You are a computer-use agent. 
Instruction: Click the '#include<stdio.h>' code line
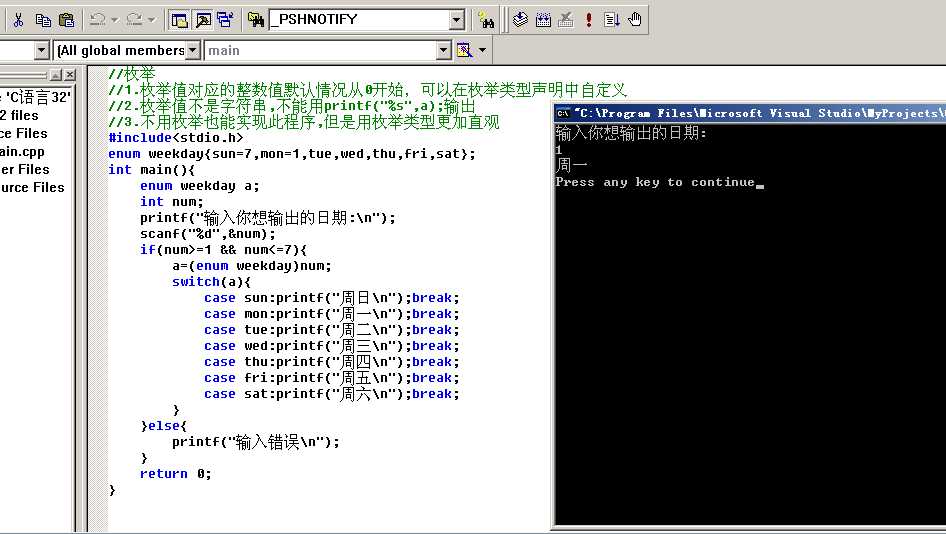pos(176,138)
